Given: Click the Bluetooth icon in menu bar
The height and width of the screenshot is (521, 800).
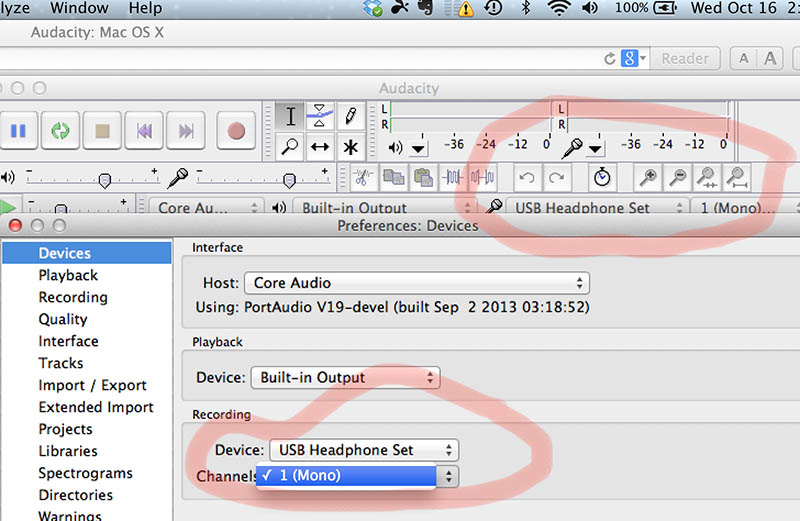Looking at the screenshot, I should (x=526, y=8).
